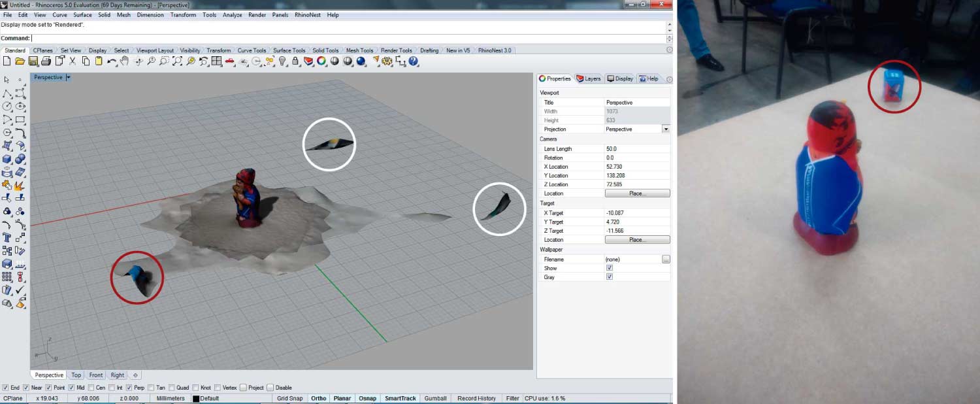The image size is (980, 404).
Task: Toggle Grid Snap in the status bar
Action: [x=289, y=398]
